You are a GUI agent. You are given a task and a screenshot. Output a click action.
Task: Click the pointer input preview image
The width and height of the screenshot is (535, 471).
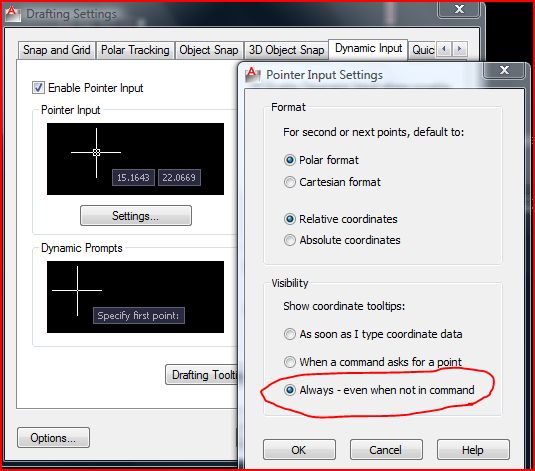[x=135, y=159]
